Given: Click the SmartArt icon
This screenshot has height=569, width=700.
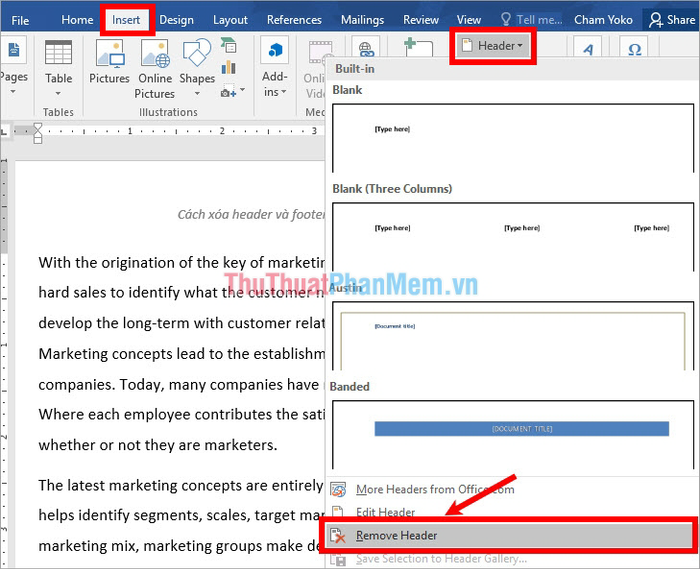Looking at the screenshot, I should [x=229, y=46].
